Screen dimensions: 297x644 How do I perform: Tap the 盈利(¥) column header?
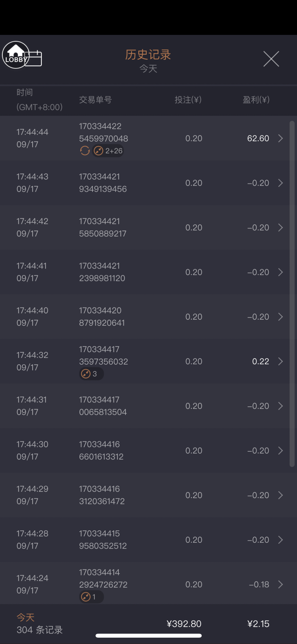click(x=256, y=100)
